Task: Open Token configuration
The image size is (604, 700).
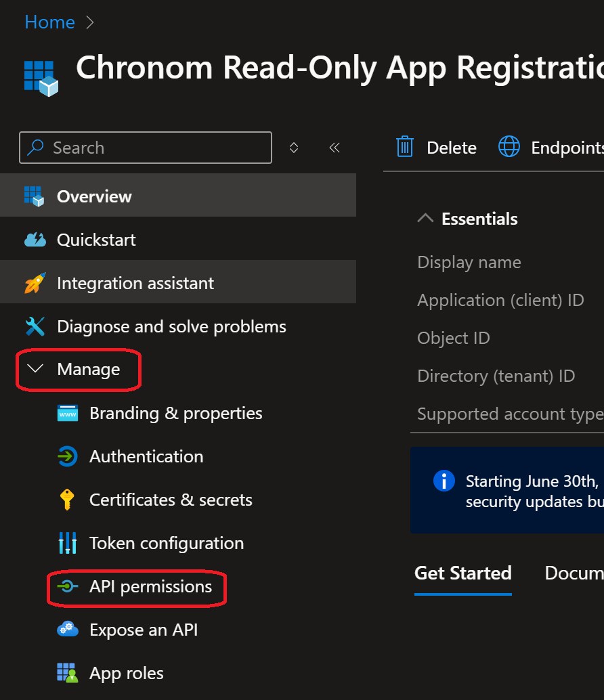Action: point(167,543)
